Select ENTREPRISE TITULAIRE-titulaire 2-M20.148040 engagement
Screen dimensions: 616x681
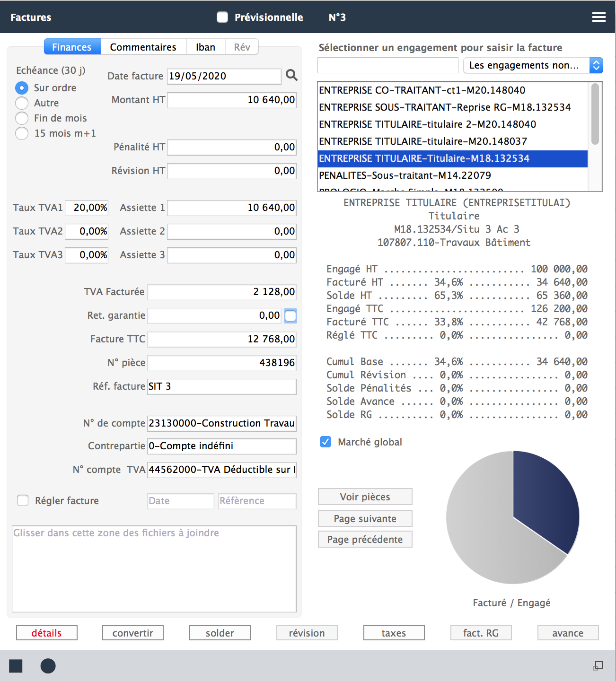pos(453,124)
